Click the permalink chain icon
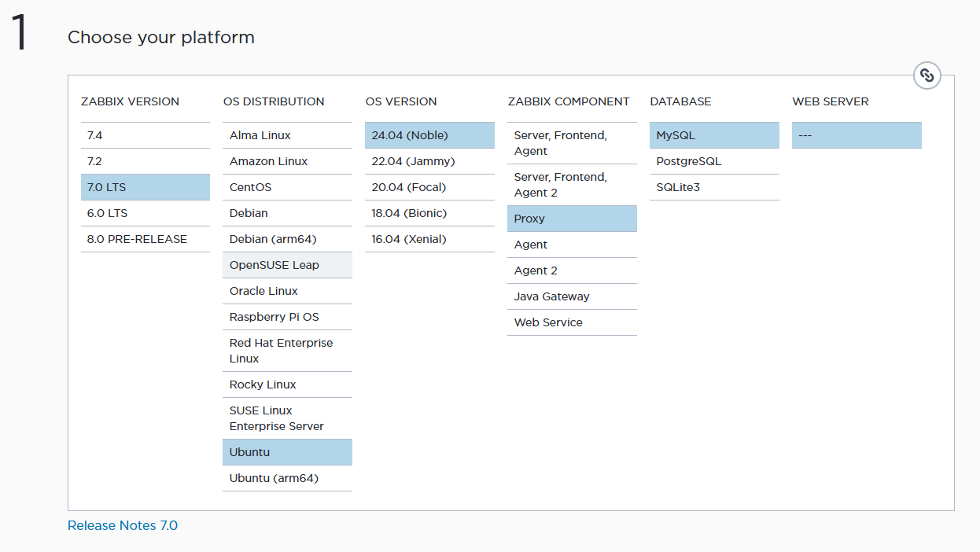Screen dimensions: 980x552 [927, 75]
